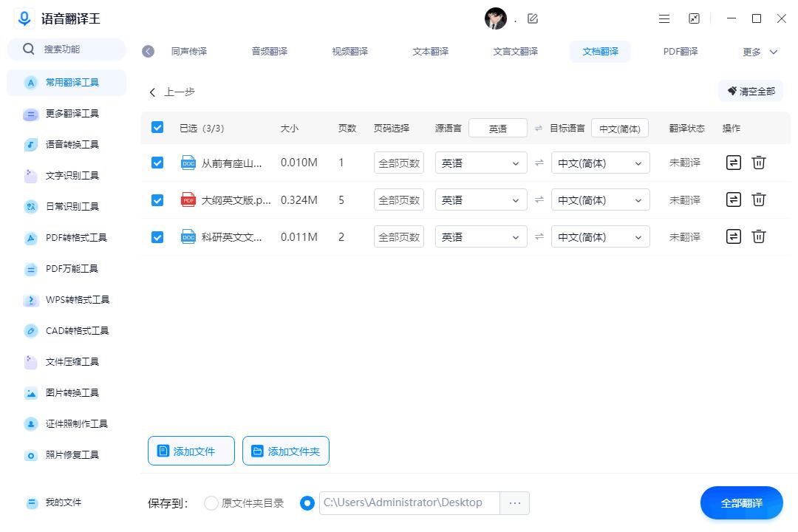The height and width of the screenshot is (532, 798).
Task: Open target language dropdown for 科研英文文 row
Action: pyautogui.click(x=600, y=237)
